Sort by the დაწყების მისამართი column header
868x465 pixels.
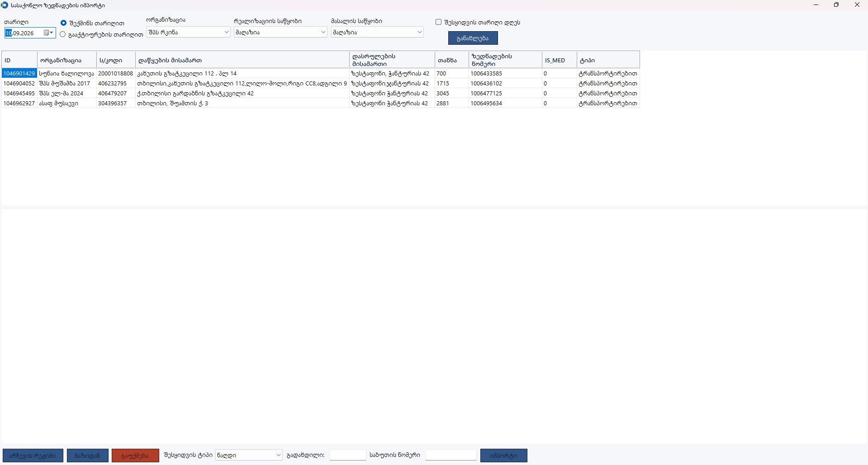click(x=242, y=60)
